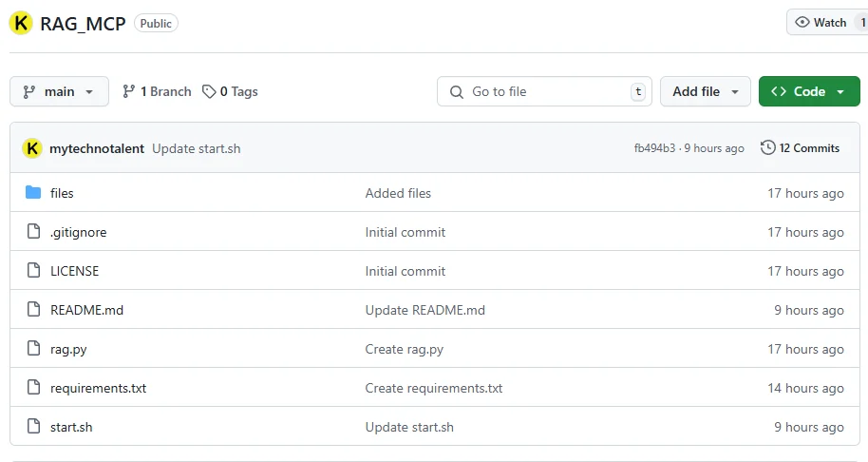Click the Public visibility badge

click(x=156, y=23)
